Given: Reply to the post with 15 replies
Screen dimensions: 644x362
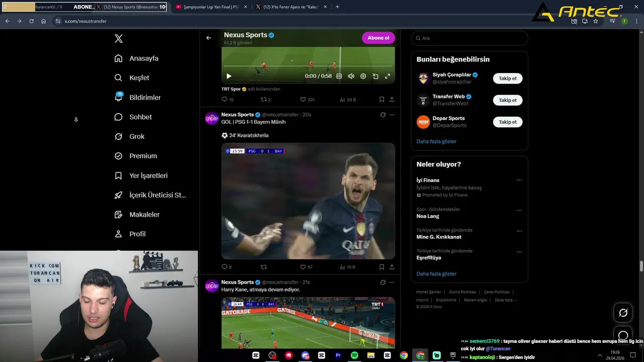Looking at the screenshot, I should coord(227,100).
